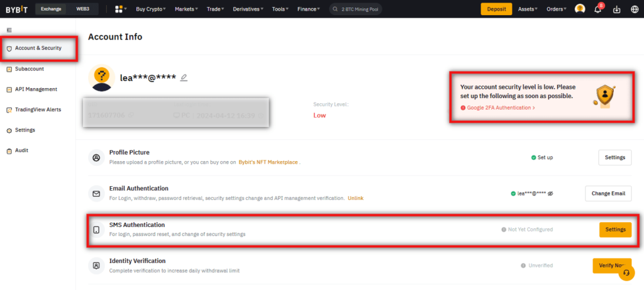This screenshot has width=644, height=290.
Task: Toggle email visibility eye icon
Action: point(550,194)
